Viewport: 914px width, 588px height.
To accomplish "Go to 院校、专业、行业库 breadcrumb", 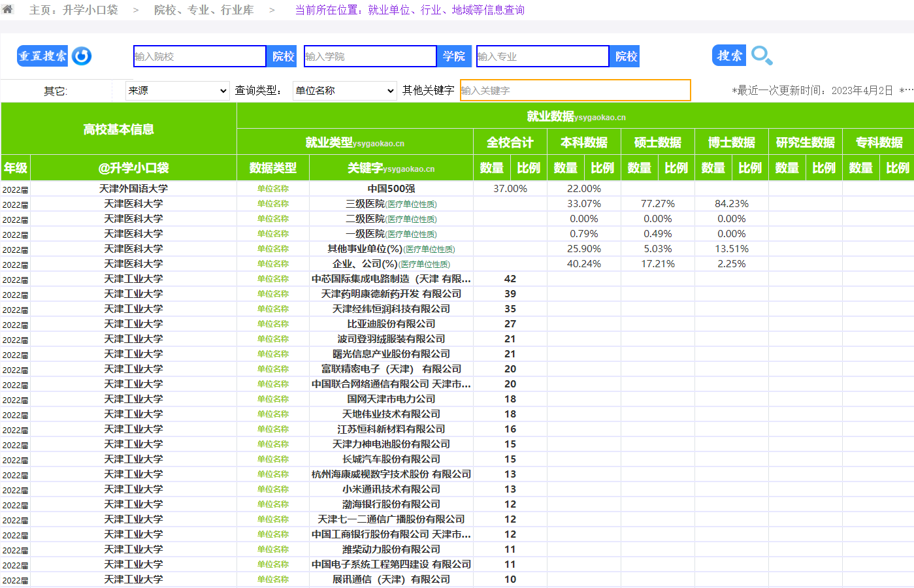I will click(x=204, y=10).
